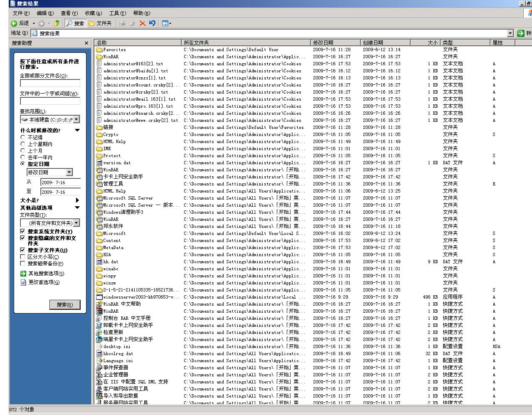Viewport: 532px width, 415px height.
Task: Toggle the 搜索隐藏的文件和文件夹 checkbox
Action: point(23,238)
